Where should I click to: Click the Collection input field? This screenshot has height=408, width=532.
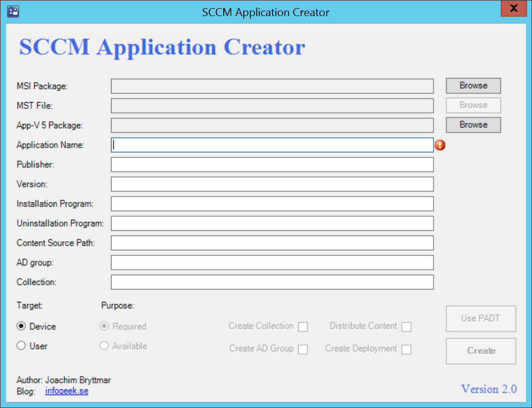tap(272, 282)
